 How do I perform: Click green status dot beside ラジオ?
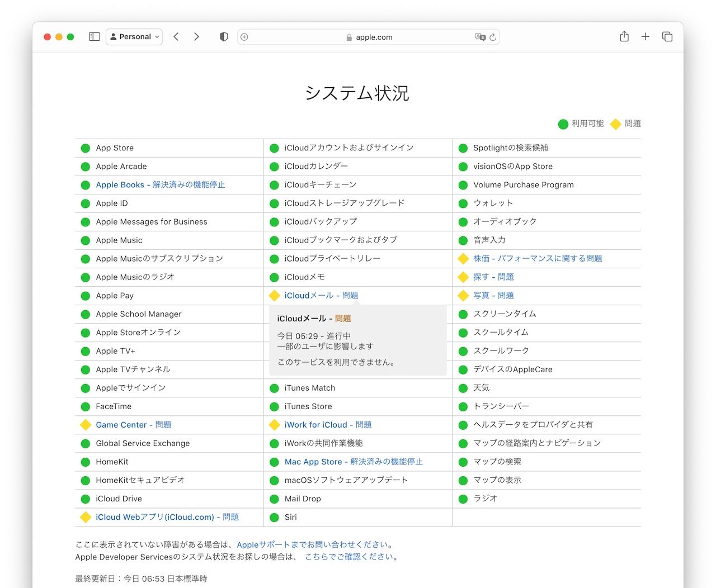pos(463,499)
